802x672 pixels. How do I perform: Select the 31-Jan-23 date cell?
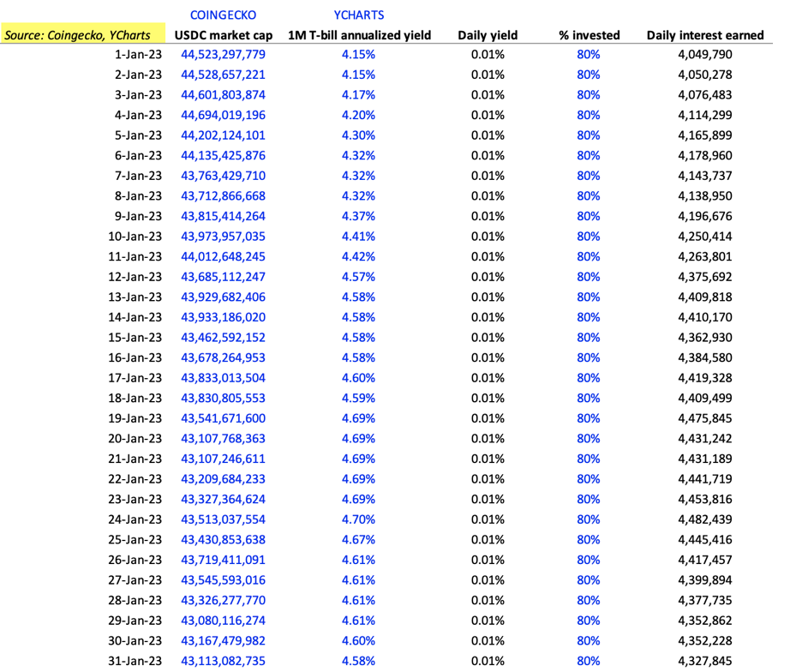[135, 661]
